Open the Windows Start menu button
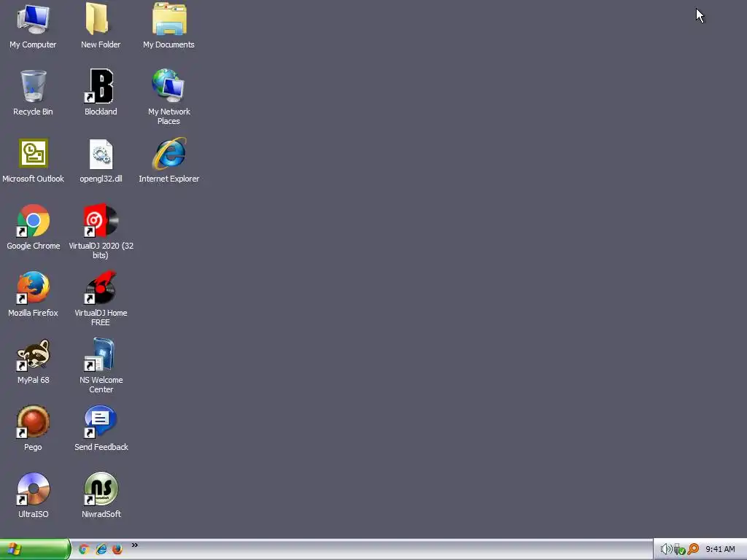 pos(35,550)
